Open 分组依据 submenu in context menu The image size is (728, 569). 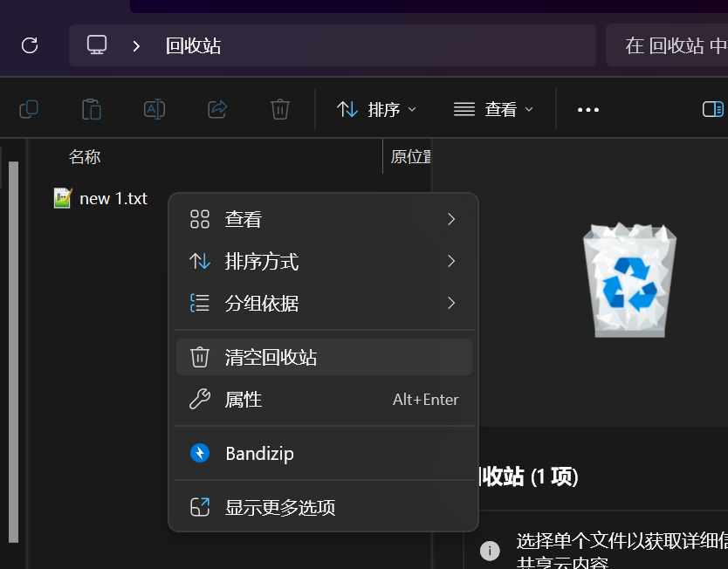pos(324,303)
